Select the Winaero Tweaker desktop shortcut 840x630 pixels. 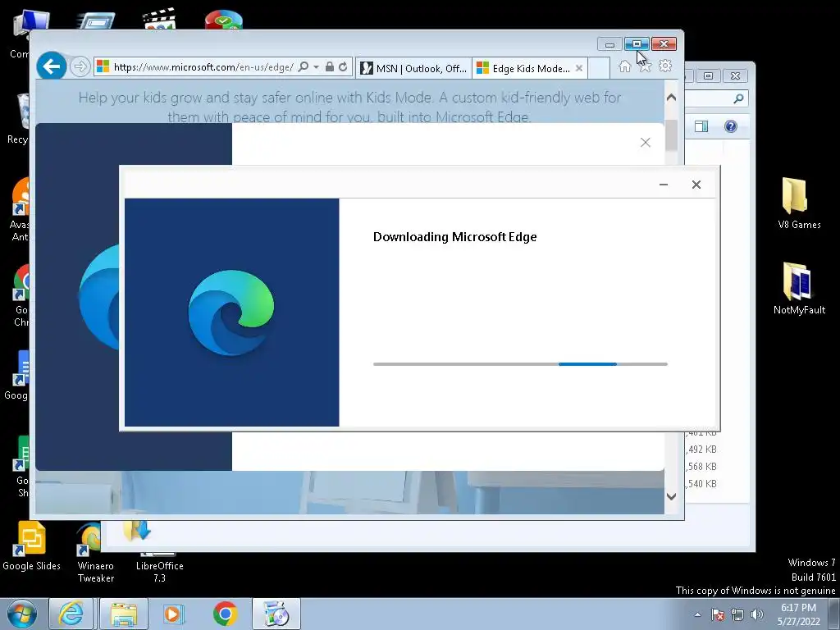click(96, 553)
